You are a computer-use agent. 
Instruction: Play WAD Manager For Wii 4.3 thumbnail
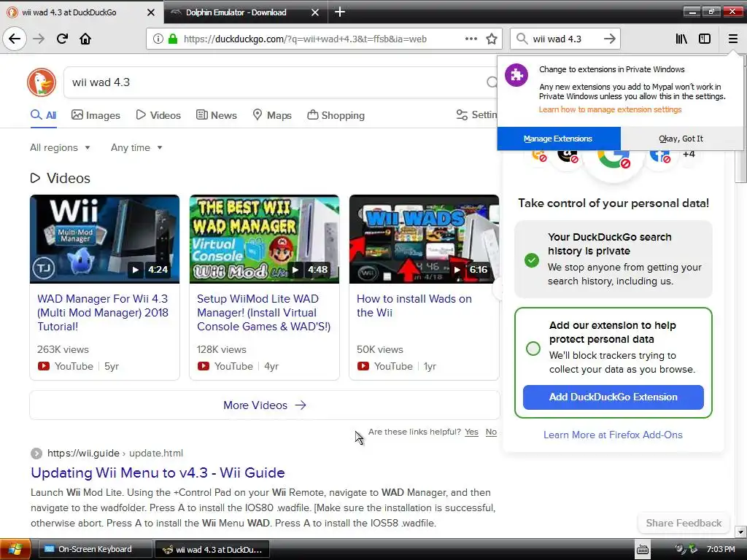tap(105, 239)
